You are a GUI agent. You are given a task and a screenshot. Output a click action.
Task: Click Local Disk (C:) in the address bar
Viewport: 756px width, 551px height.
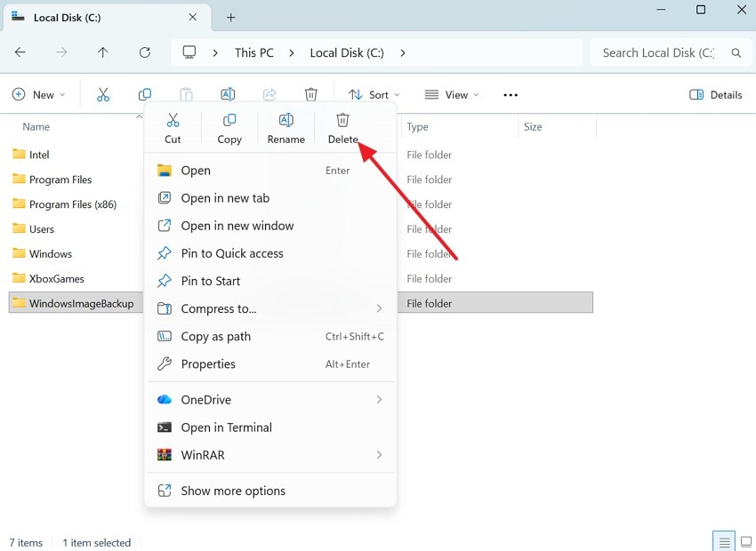click(347, 52)
